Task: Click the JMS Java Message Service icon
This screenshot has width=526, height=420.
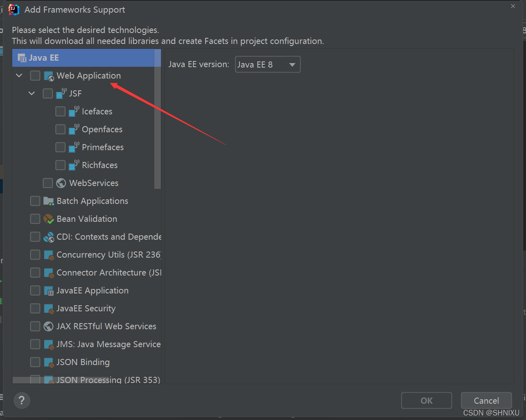Action: click(49, 344)
